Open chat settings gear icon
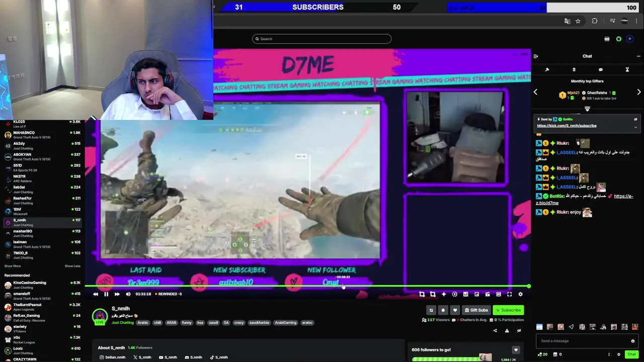The width and height of the screenshot is (644, 362). [x=619, y=354]
